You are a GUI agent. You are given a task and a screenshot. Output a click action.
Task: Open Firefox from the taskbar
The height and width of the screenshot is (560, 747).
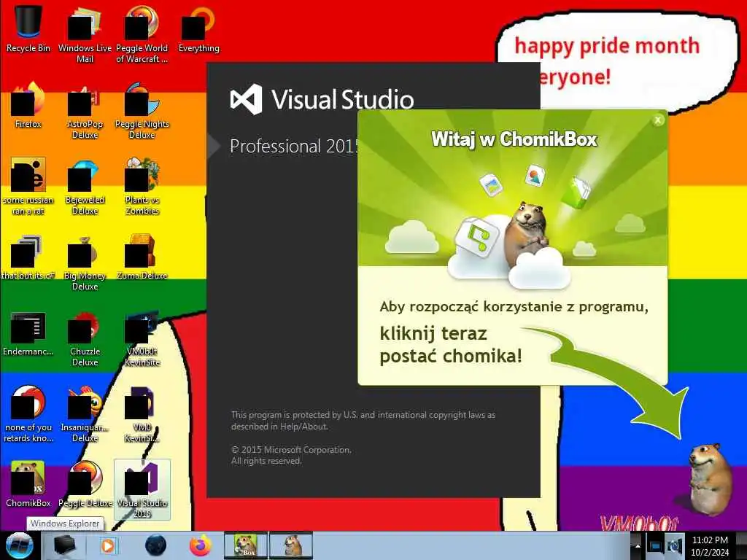point(201,545)
